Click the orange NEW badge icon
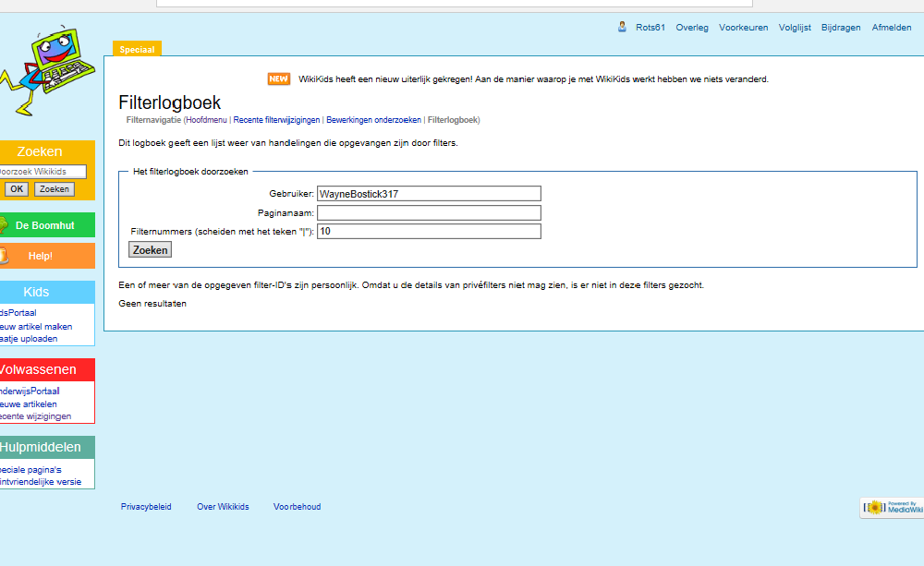 [x=279, y=78]
